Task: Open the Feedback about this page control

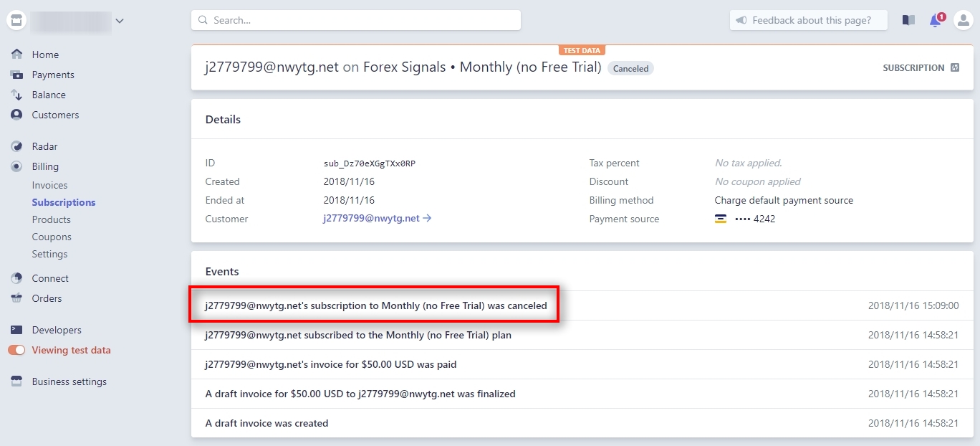Action: 808,20
